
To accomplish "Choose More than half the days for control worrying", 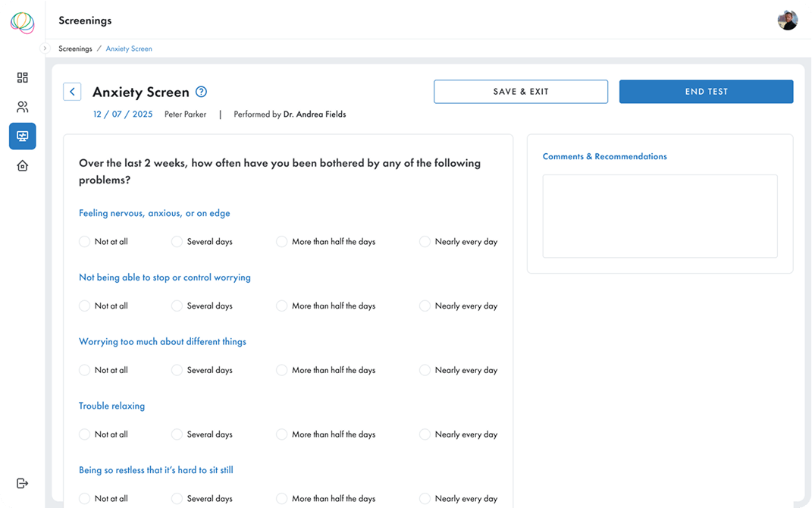I will (282, 306).
